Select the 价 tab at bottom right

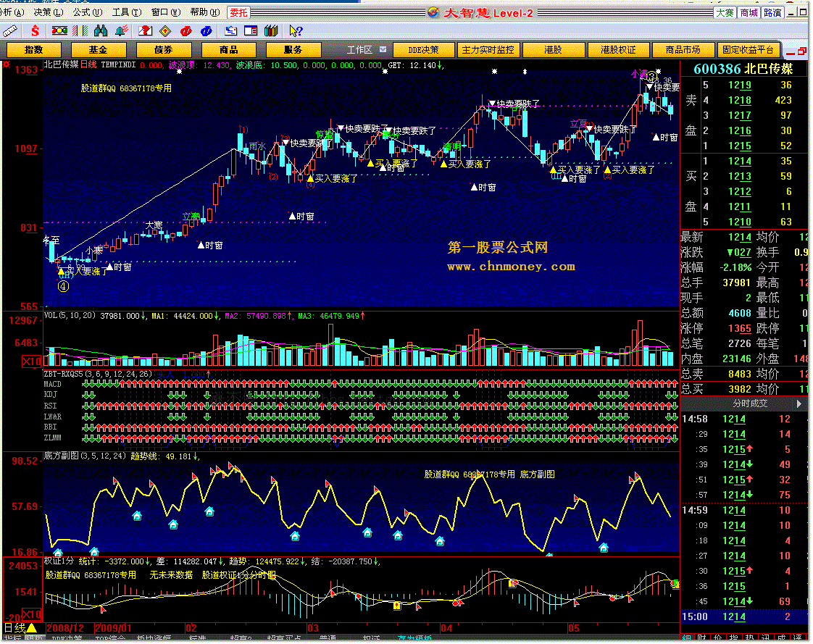pyautogui.click(x=718, y=638)
